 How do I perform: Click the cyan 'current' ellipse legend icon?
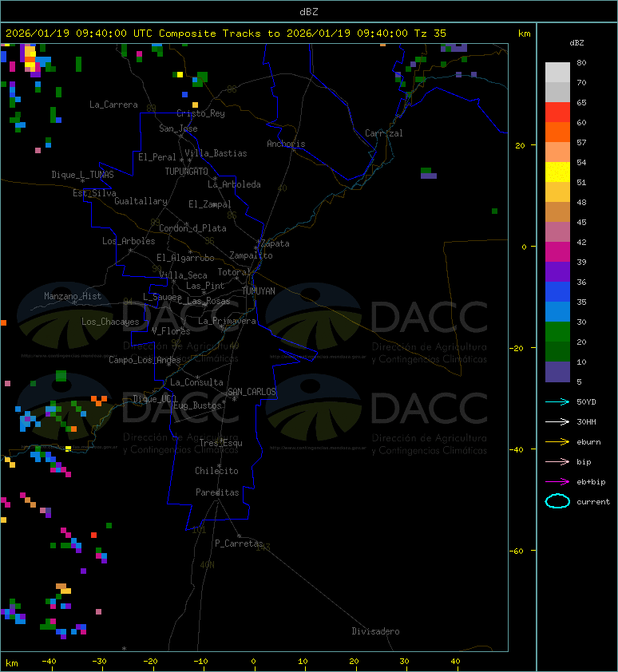[x=557, y=501]
